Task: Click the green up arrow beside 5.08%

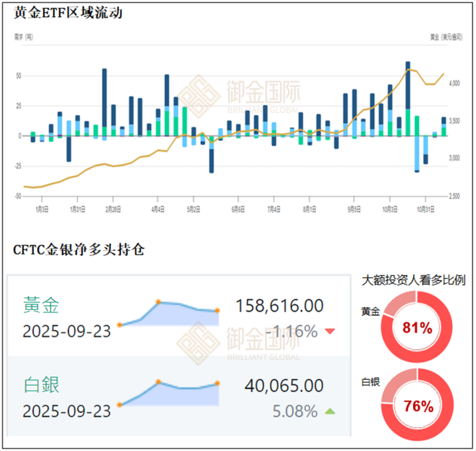Action: click(x=330, y=412)
